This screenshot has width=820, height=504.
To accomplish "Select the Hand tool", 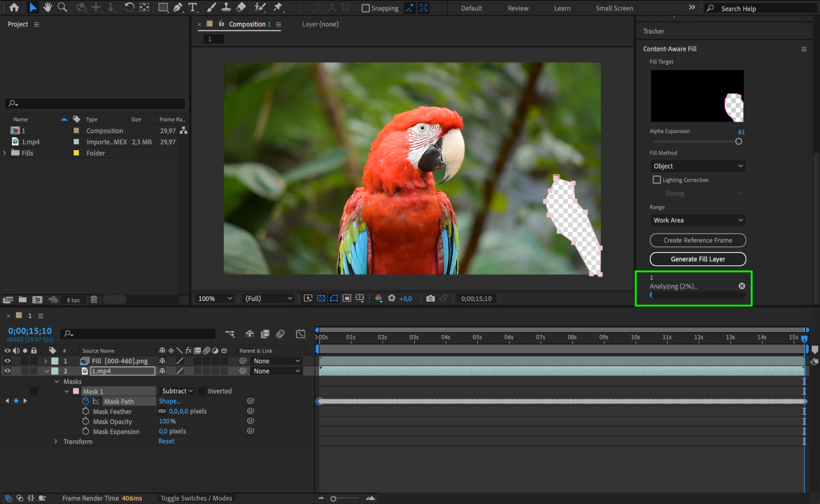I will pos(48,7).
